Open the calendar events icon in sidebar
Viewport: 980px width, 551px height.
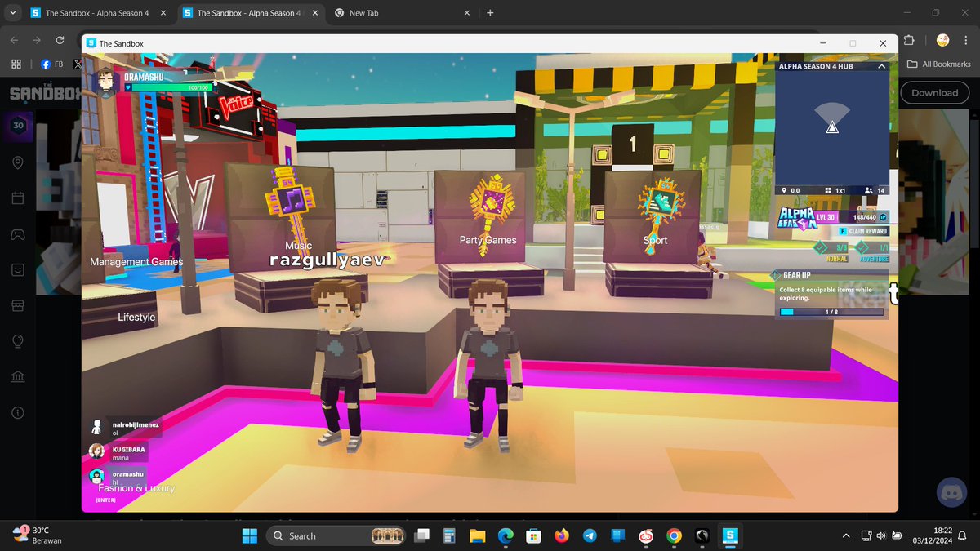click(18, 198)
